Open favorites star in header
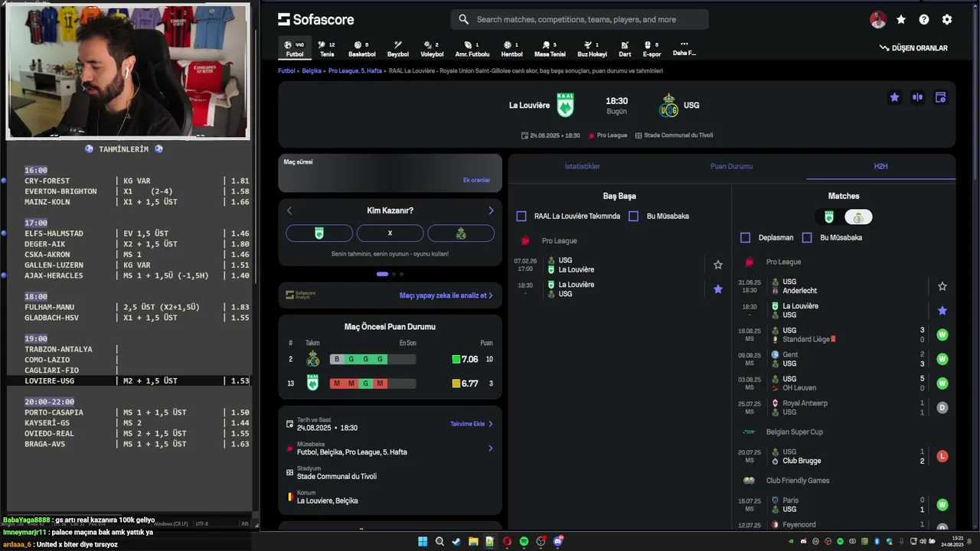 [x=901, y=20]
